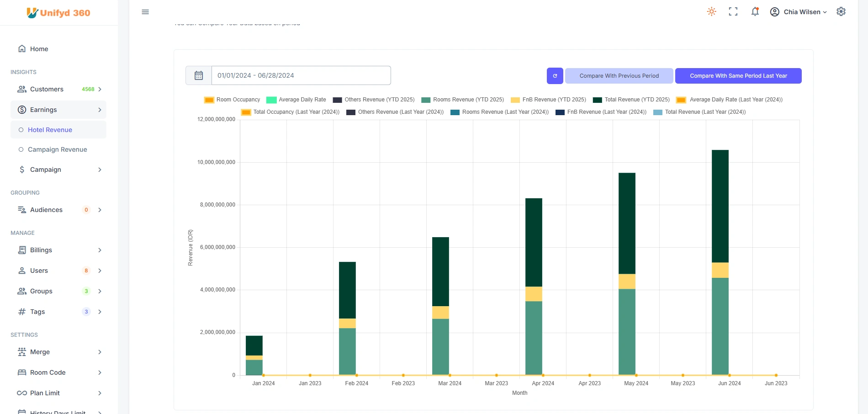Screen dimensions: 868x414
Task: Toggle Rooms Revenue (Last Year) legend label
Action: pyautogui.click(x=505, y=112)
